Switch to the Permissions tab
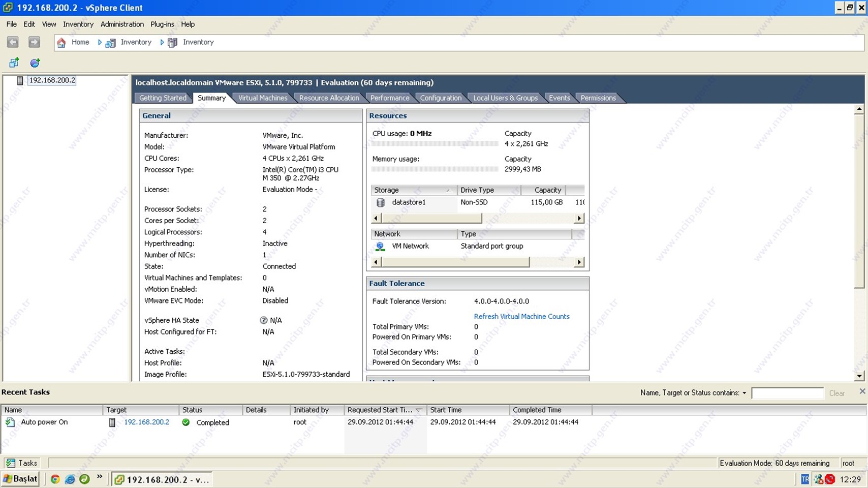This screenshot has width=868, height=488. pos(598,98)
